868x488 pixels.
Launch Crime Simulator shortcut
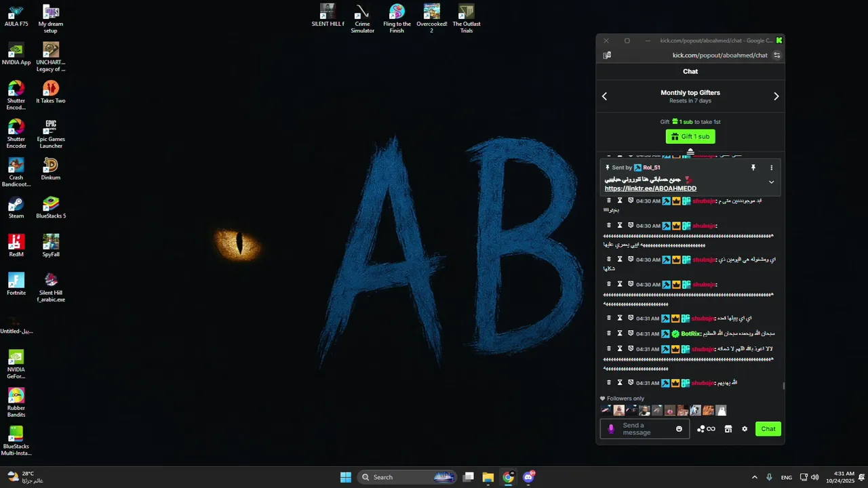click(x=362, y=19)
